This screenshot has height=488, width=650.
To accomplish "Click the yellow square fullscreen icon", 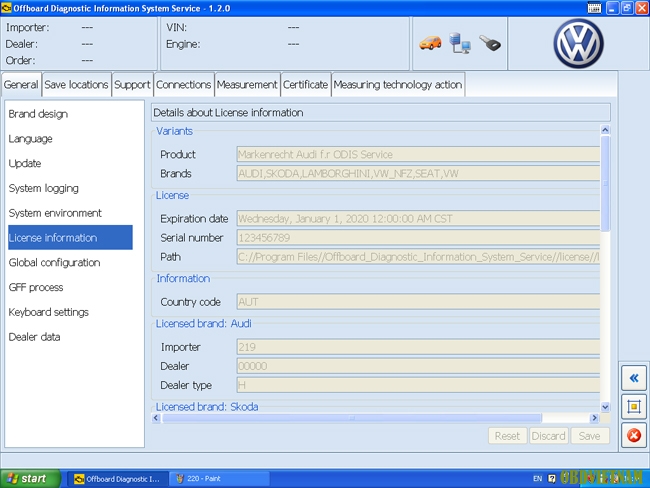I will 633,406.
